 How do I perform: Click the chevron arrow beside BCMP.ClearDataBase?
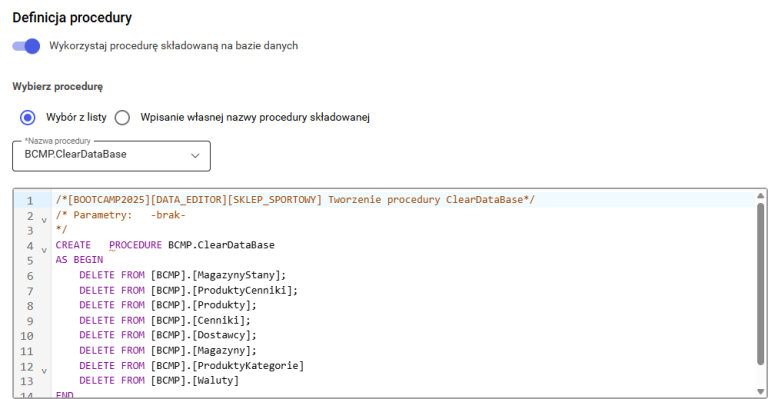pyautogui.click(x=195, y=156)
